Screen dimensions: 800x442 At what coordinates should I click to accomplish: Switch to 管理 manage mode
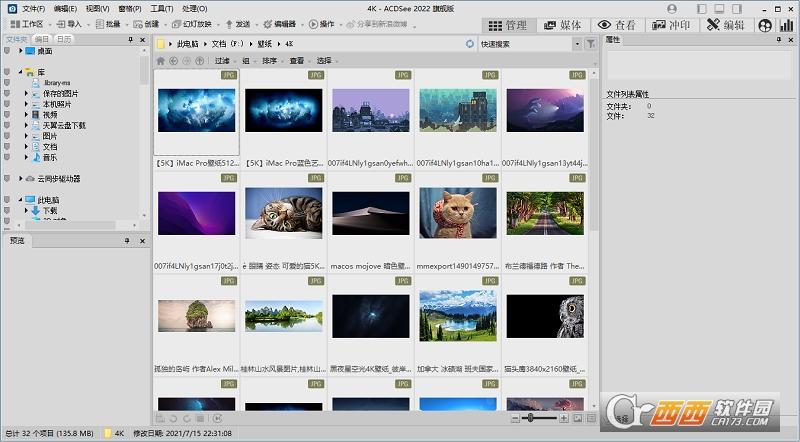[x=508, y=25]
